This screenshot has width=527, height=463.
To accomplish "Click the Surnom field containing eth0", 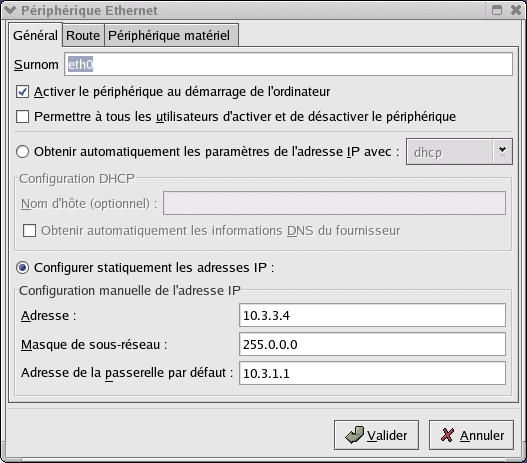I will 288,64.
